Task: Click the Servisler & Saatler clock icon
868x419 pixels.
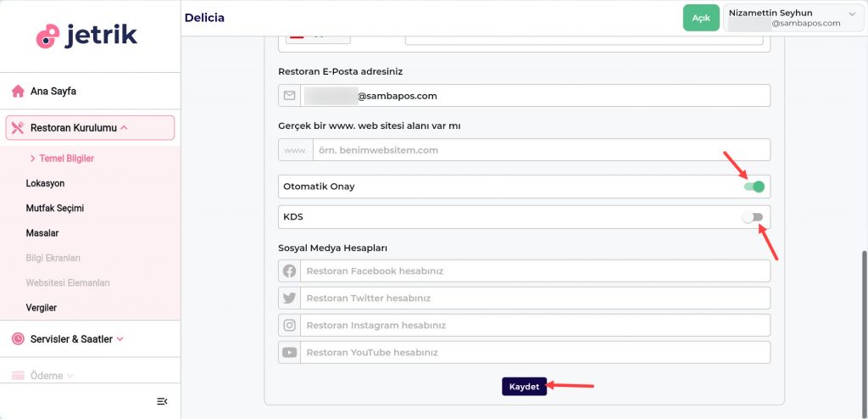Action: click(18, 338)
